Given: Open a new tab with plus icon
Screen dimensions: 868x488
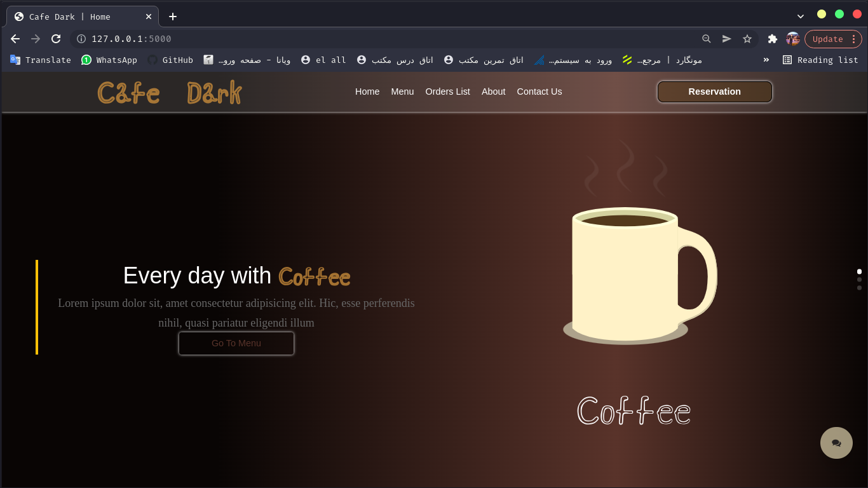Looking at the screenshot, I should click(173, 17).
